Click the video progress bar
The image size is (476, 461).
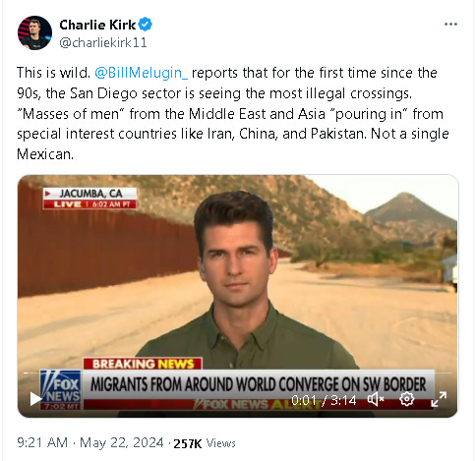tap(237, 373)
